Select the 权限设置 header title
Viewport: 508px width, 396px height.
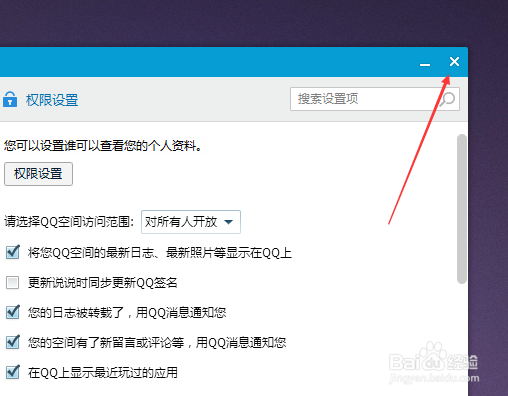click(52, 100)
